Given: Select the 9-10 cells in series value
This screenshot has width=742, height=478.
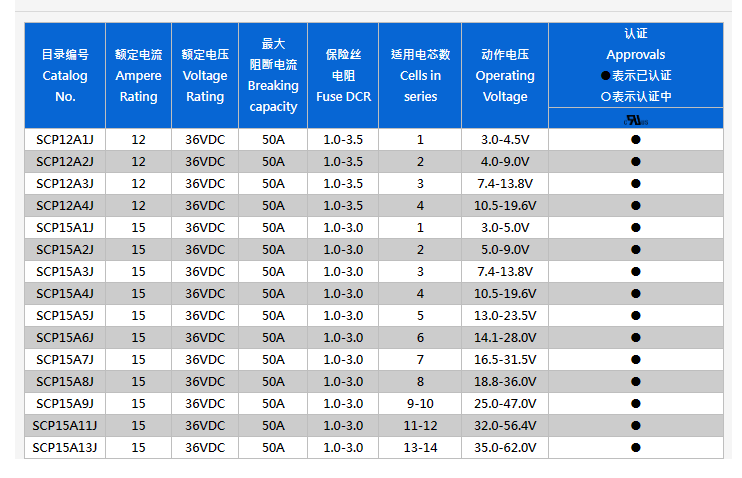Looking at the screenshot, I should coord(420,404).
